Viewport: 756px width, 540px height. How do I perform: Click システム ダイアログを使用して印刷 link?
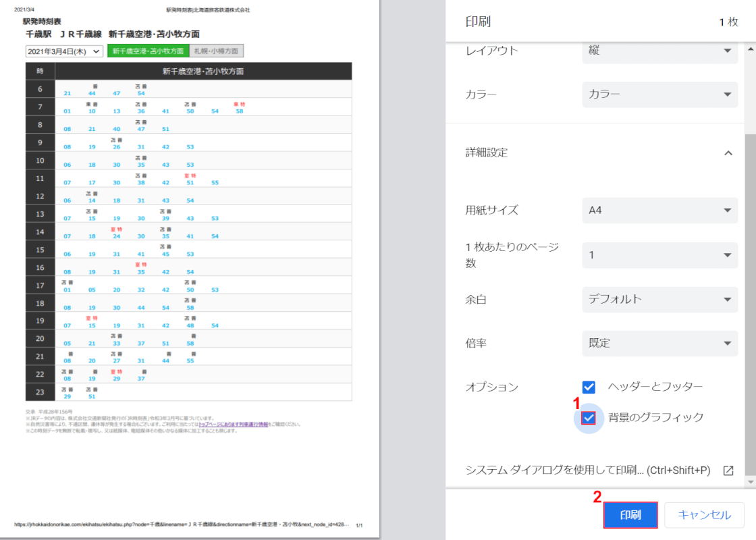pos(587,470)
